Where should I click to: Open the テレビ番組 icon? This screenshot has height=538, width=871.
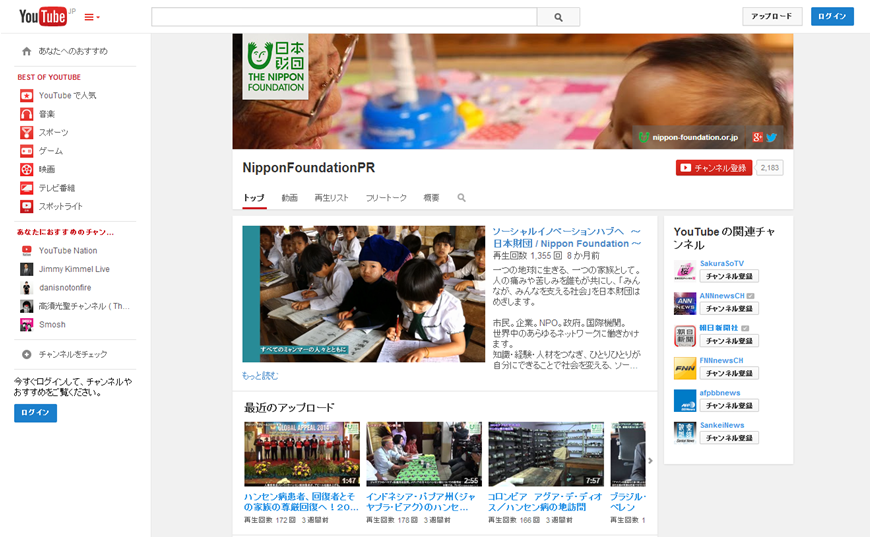[x=27, y=188]
